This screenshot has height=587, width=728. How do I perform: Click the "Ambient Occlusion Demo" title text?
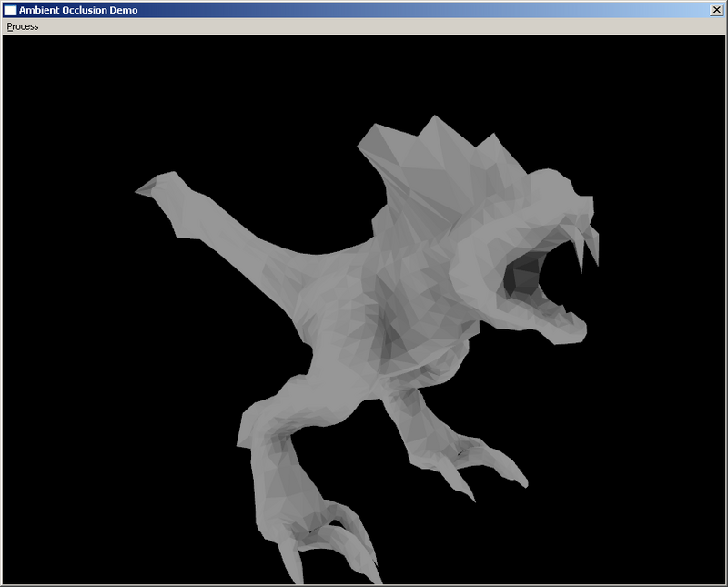78,9
